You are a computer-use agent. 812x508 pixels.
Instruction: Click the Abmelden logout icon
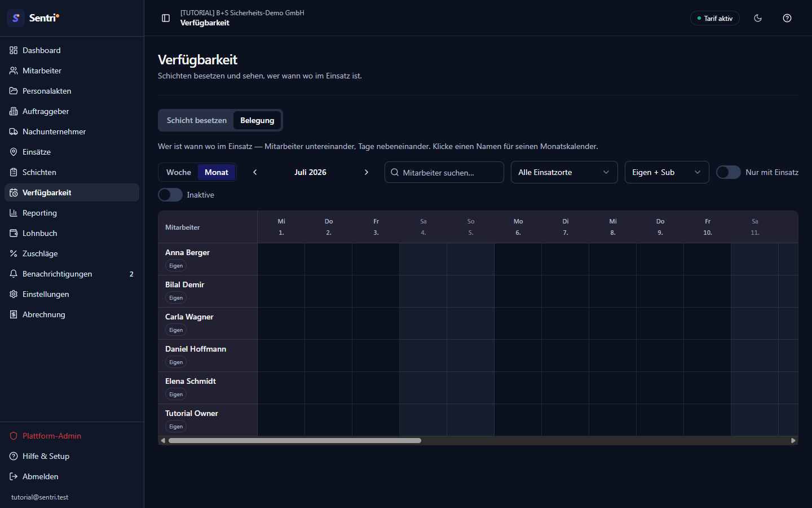pyautogui.click(x=14, y=476)
